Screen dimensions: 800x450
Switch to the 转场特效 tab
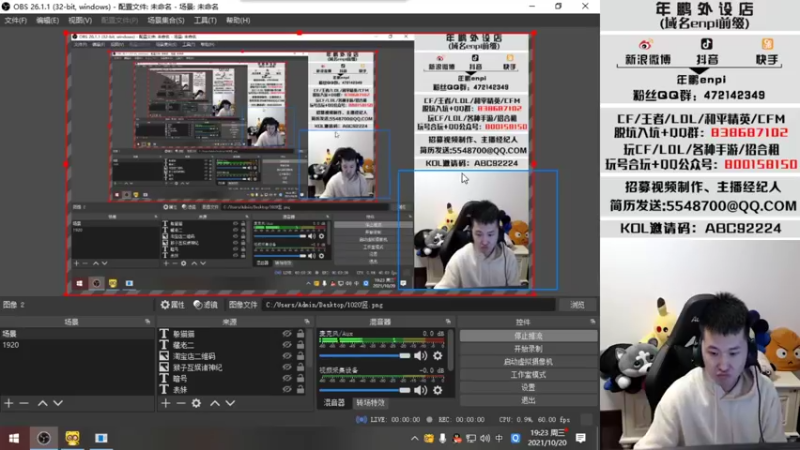370,403
